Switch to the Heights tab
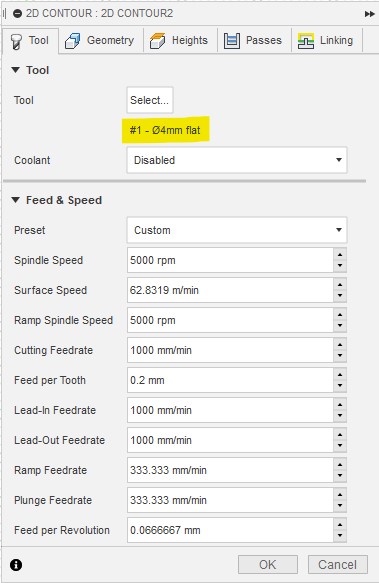Screen dimensions: 379x583 180,41
